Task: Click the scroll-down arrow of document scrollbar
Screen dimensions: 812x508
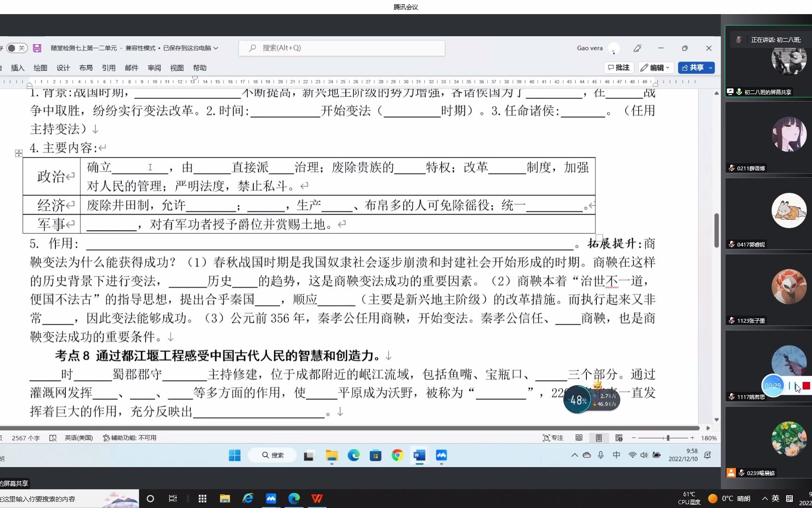Action: 716,420
